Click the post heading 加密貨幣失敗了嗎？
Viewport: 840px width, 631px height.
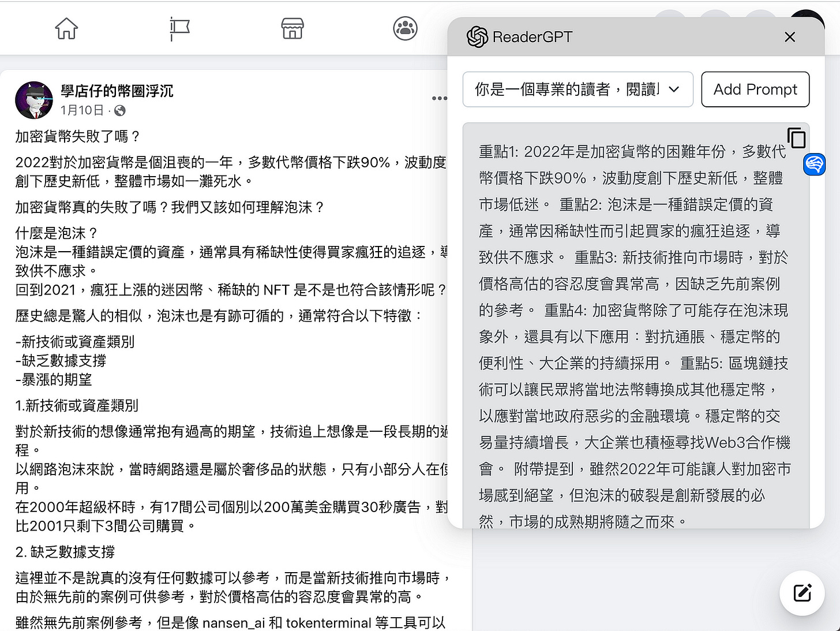tap(78, 136)
